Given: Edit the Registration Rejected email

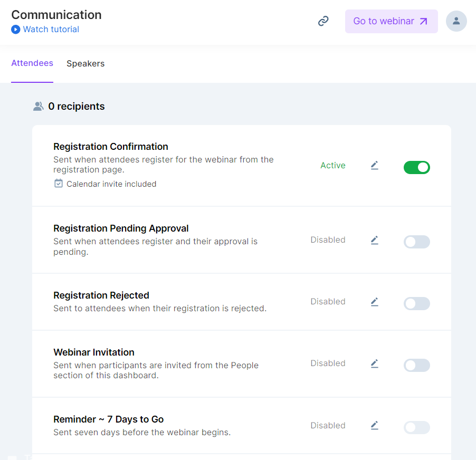Looking at the screenshot, I should click(375, 302).
